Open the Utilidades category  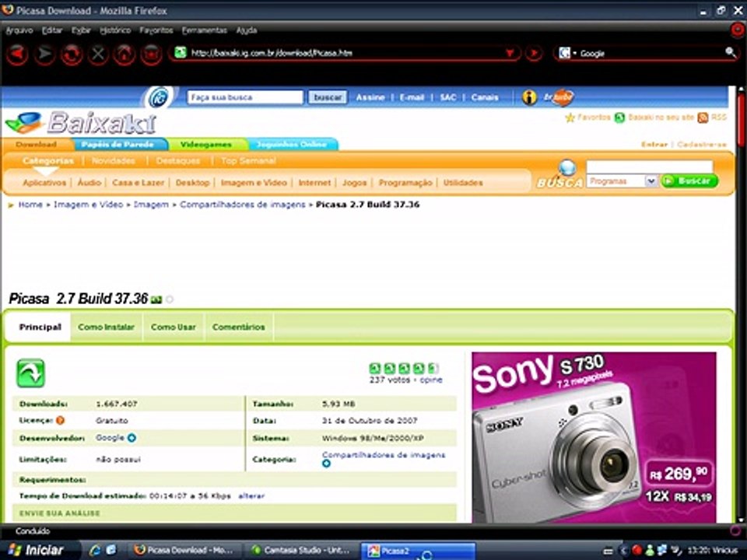[462, 182]
